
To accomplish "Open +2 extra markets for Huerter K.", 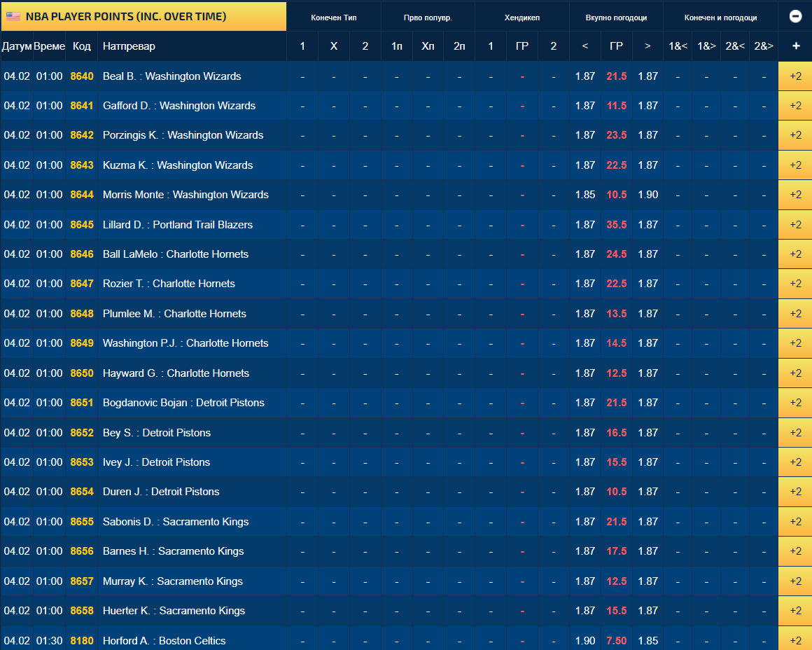I will [x=795, y=611].
